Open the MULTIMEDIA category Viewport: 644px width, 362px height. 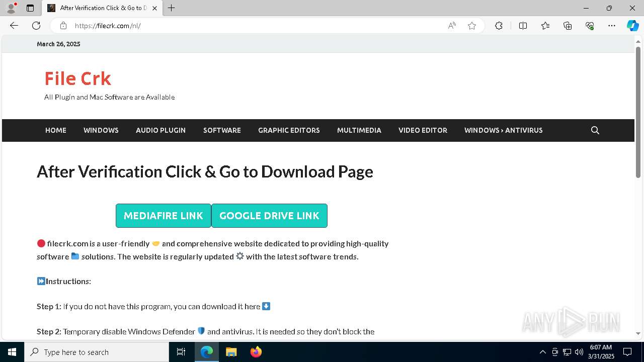point(359,130)
